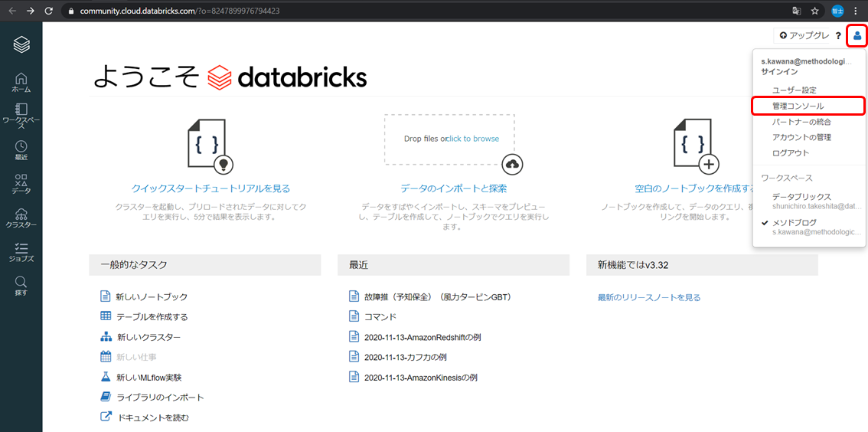Image resolution: width=868 pixels, height=432 pixels.
Task: Click the browser forward arrow
Action: pos(31,11)
